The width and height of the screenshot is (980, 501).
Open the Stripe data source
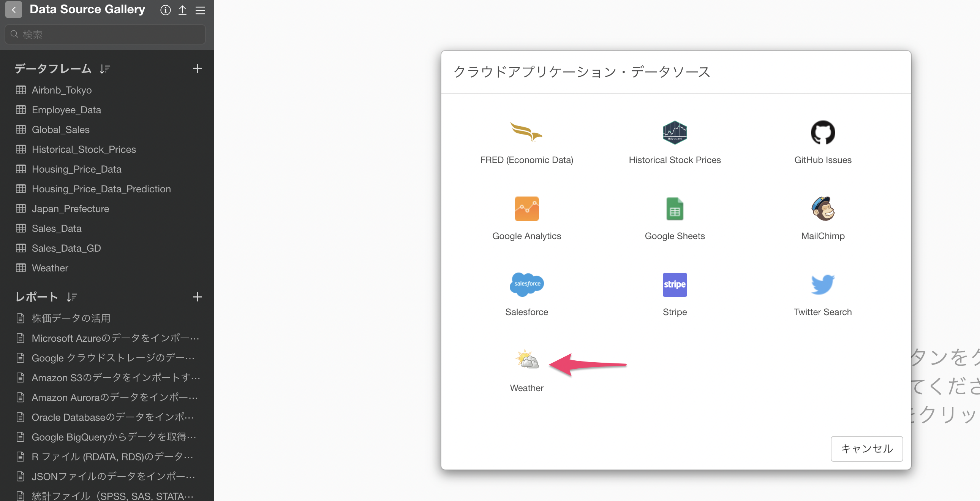674,294
